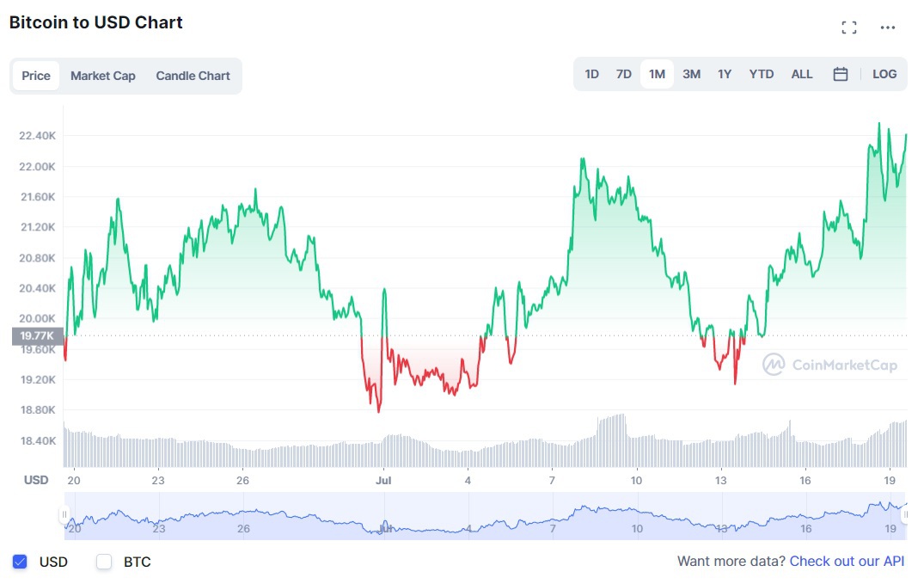Uncheck the USD checkbox

(x=20, y=562)
